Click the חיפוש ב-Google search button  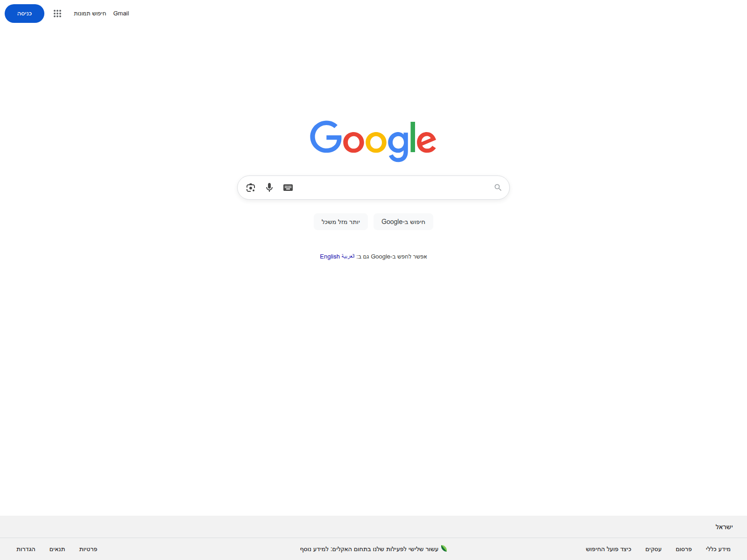pos(403,222)
